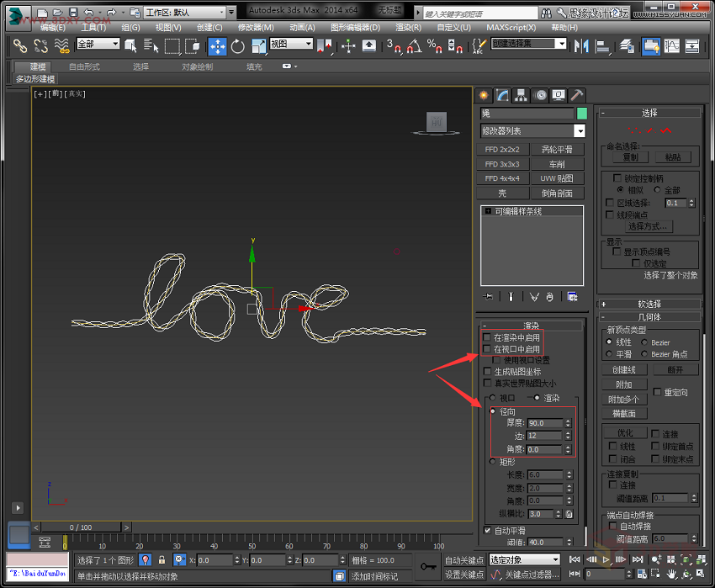Open the 渲染(R) menu
Image resolution: width=715 pixels, height=588 pixels.
pos(409,28)
